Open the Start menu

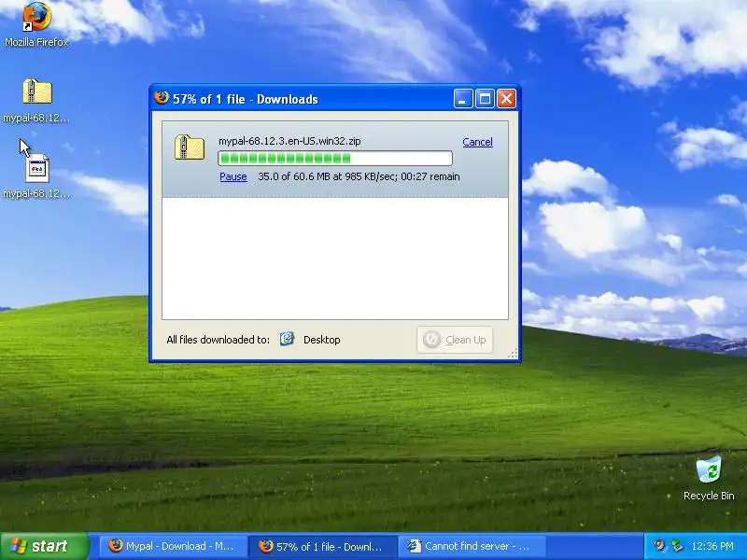pyautogui.click(x=44, y=546)
